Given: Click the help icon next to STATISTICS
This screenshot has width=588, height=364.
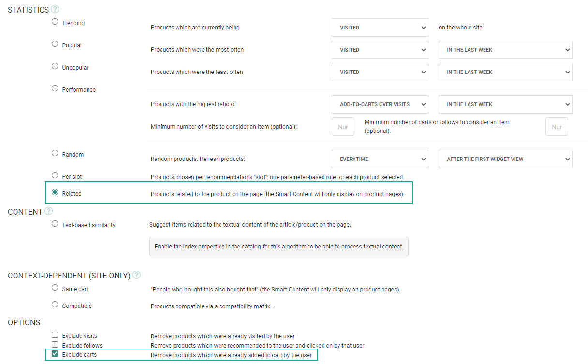Looking at the screenshot, I should 55,9.
